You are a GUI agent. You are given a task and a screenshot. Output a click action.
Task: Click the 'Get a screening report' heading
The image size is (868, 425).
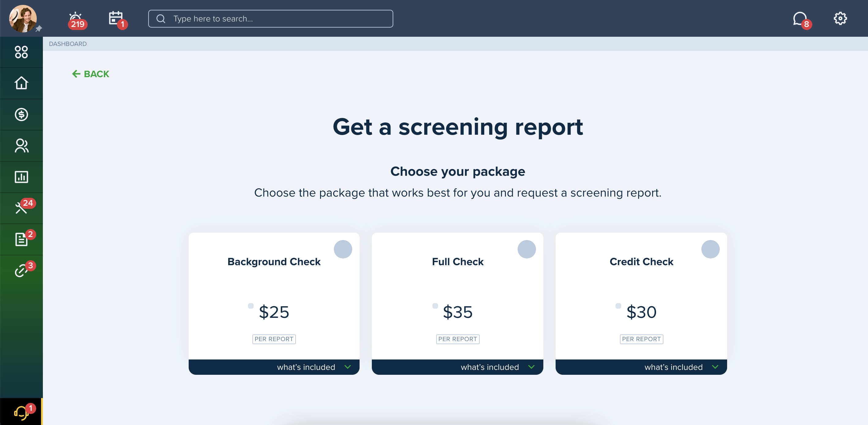click(x=458, y=127)
